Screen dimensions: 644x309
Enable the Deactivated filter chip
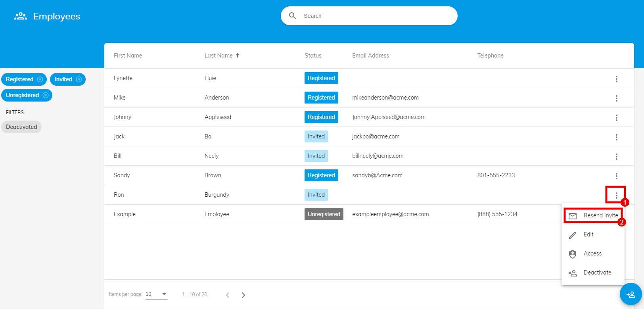pos(21,127)
